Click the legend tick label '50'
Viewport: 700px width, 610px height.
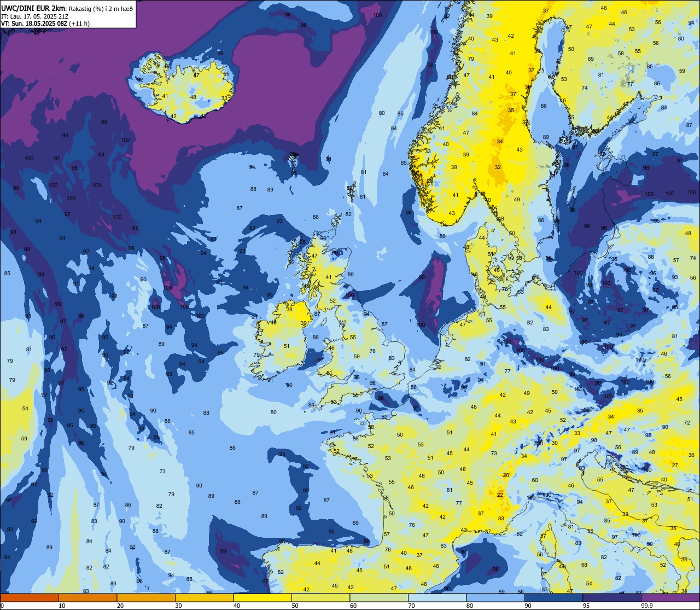coord(295,606)
